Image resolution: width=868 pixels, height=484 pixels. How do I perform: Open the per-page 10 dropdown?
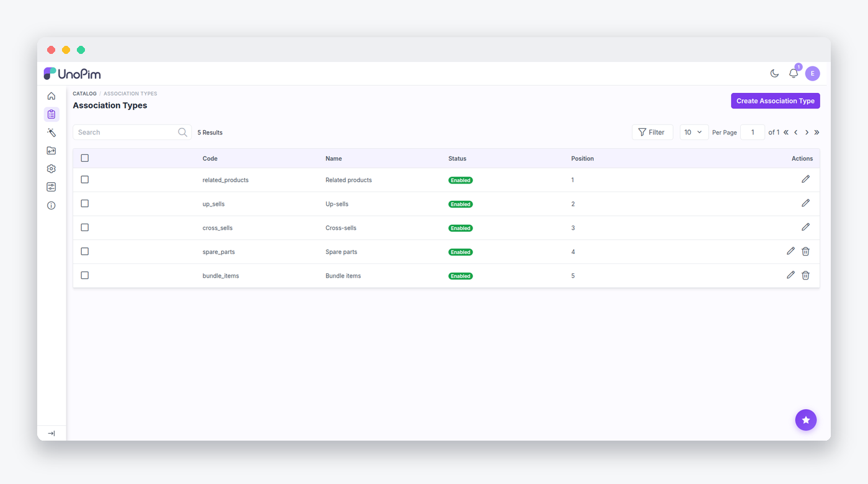694,132
